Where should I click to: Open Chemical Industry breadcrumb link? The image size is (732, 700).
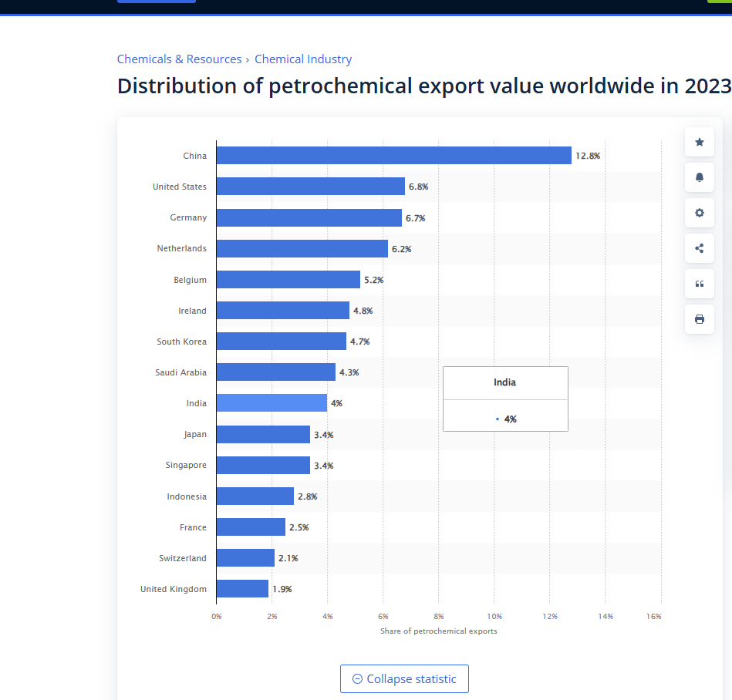coord(303,59)
